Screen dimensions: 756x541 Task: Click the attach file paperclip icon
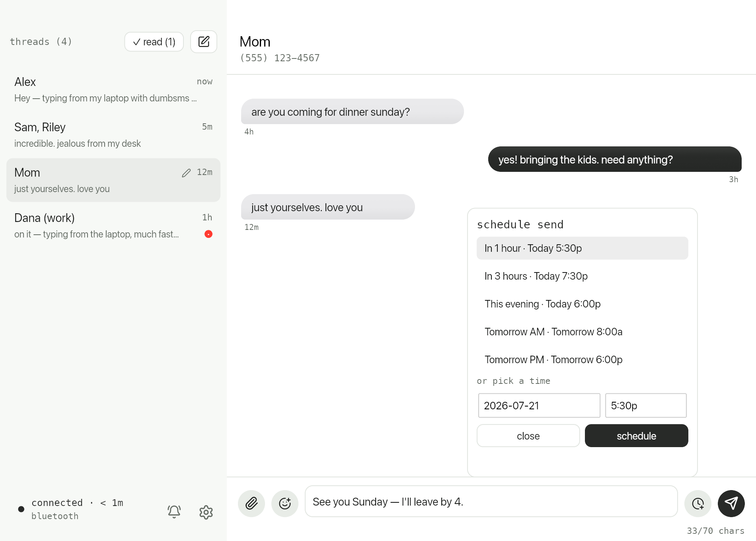pos(251,503)
